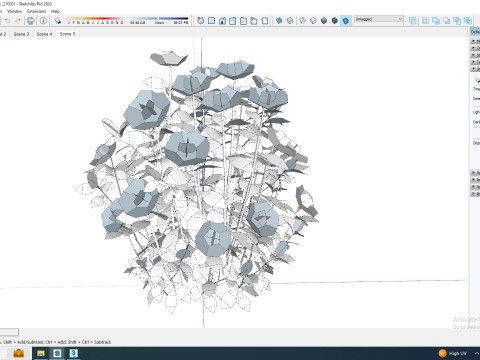Open the Extensions menu
Viewport: 480px width, 360px height.
[36, 11]
